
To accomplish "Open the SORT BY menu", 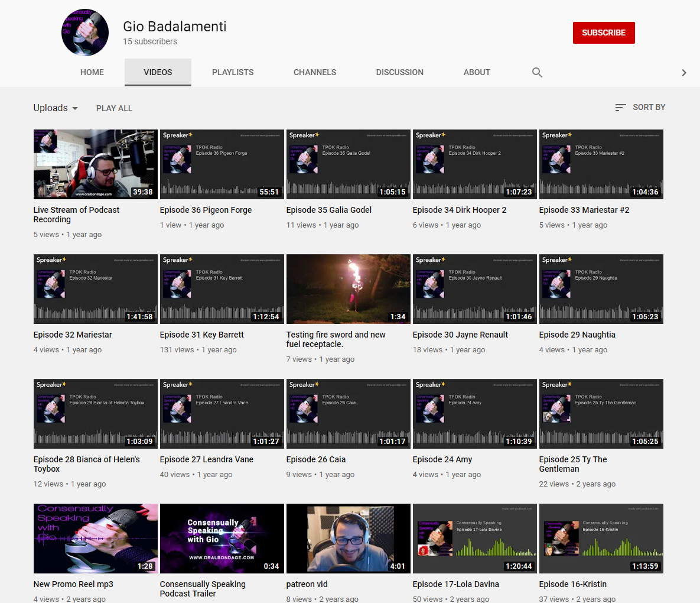I will tap(640, 108).
